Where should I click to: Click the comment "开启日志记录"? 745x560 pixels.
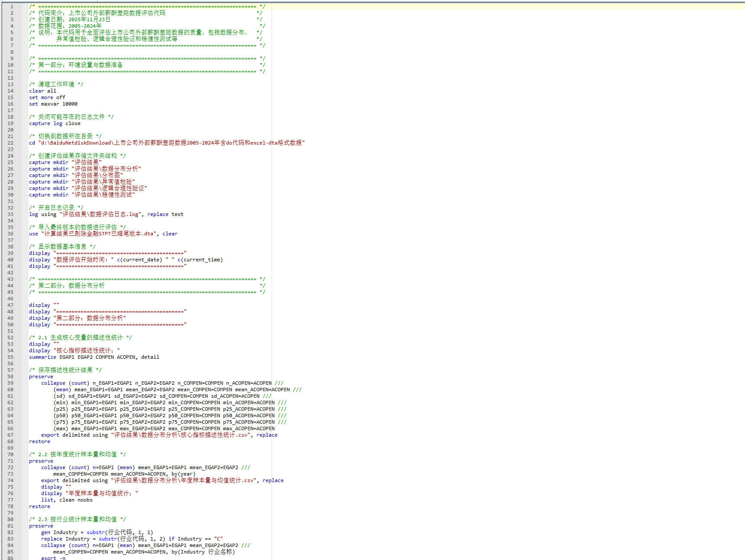tap(56, 208)
